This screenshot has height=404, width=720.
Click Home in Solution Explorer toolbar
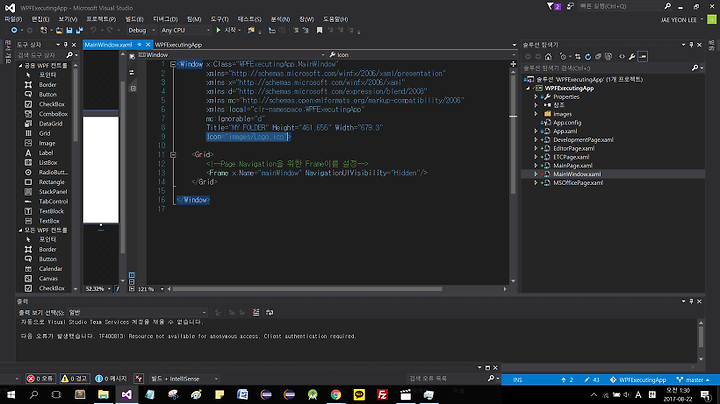[548, 56]
